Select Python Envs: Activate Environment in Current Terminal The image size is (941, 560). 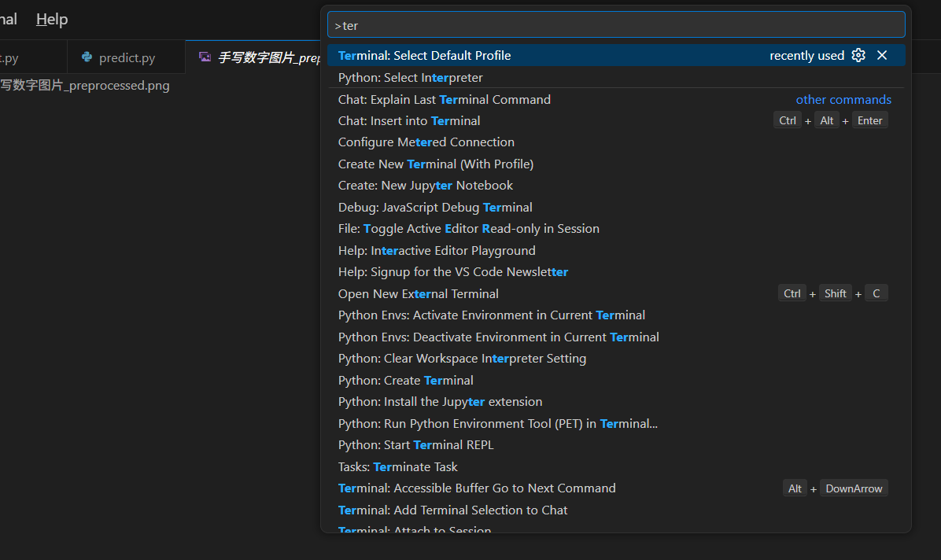click(616, 315)
